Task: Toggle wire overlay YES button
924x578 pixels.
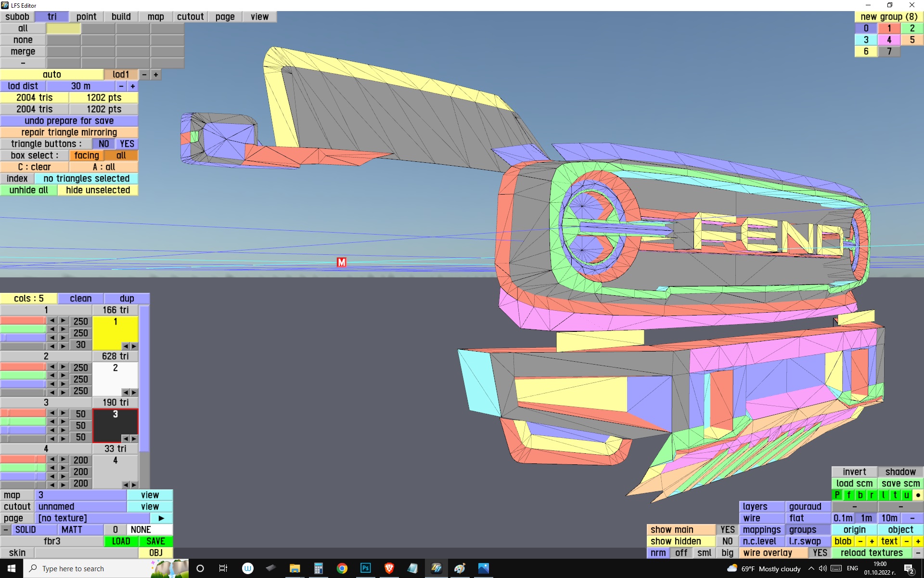Action: pos(820,552)
